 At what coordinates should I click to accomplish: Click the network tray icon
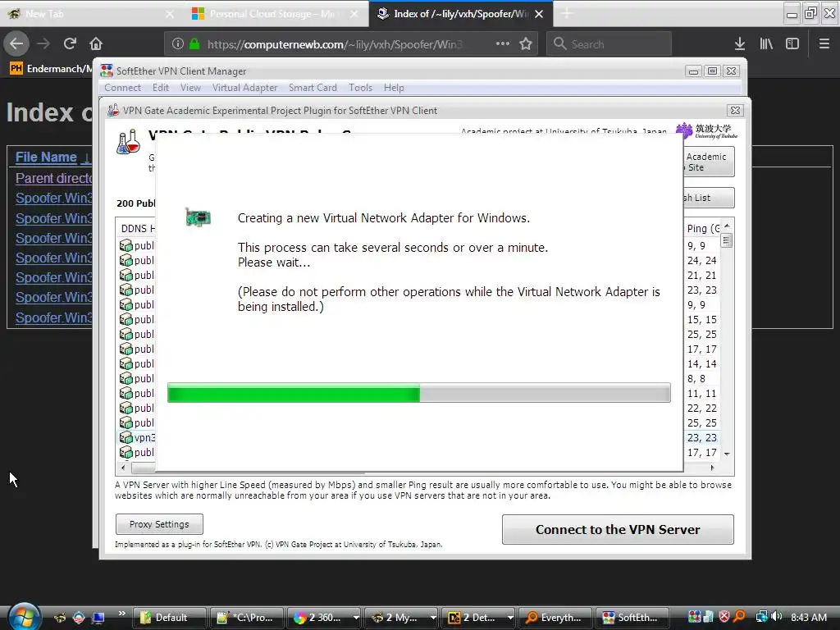point(761,617)
